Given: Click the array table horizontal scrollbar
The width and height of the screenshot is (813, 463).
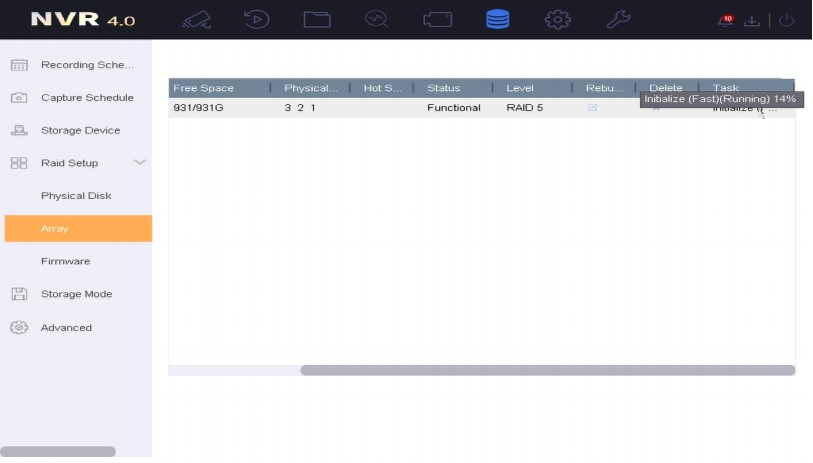Looking at the screenshot, I should point(547,370).
